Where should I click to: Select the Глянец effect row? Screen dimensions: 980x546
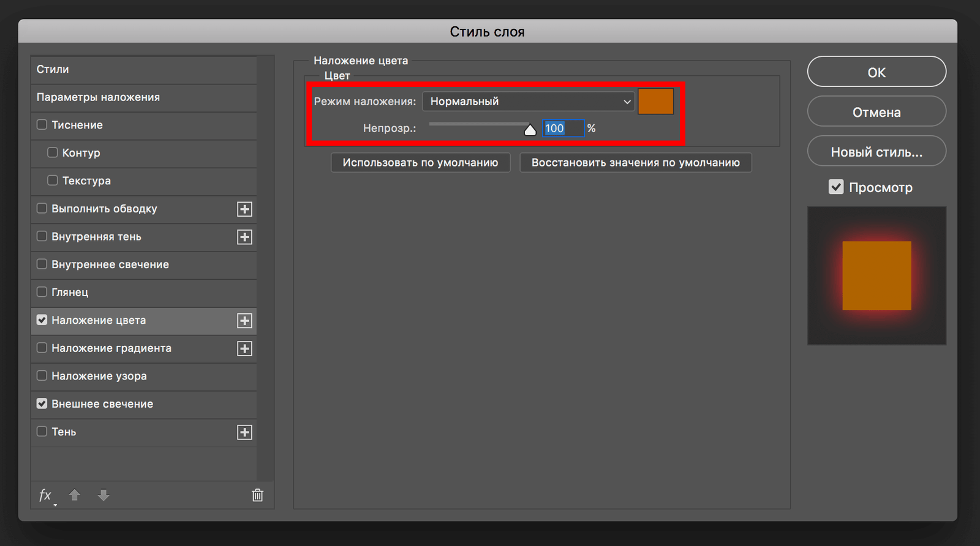[x=143, y=293]
